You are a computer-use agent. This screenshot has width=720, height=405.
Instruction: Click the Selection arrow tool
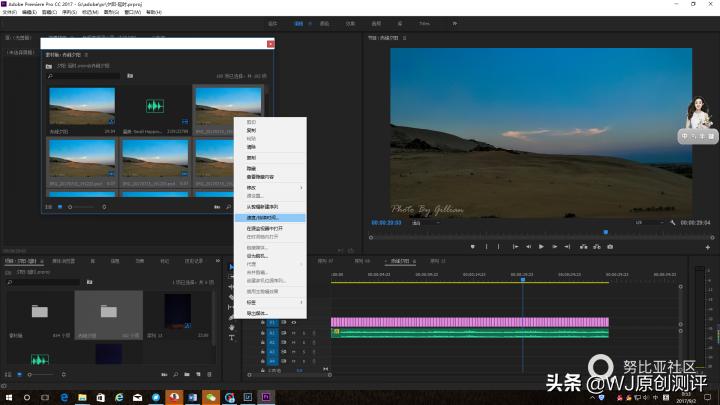click(x=232, y=267)
